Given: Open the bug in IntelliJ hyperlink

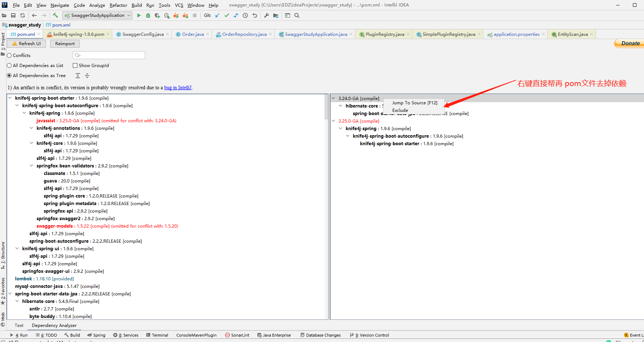Looking at the screenshot, I should [x=178, y=87].
